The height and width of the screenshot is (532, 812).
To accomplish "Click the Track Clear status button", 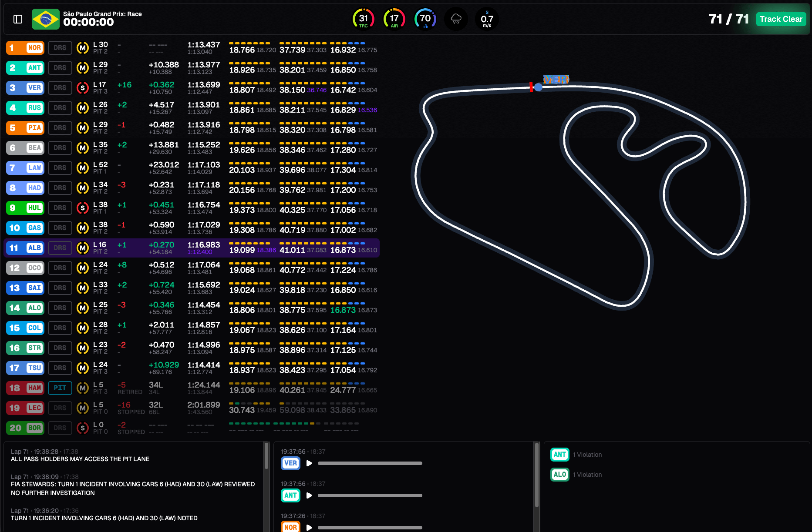I will [x=781, y=19].
